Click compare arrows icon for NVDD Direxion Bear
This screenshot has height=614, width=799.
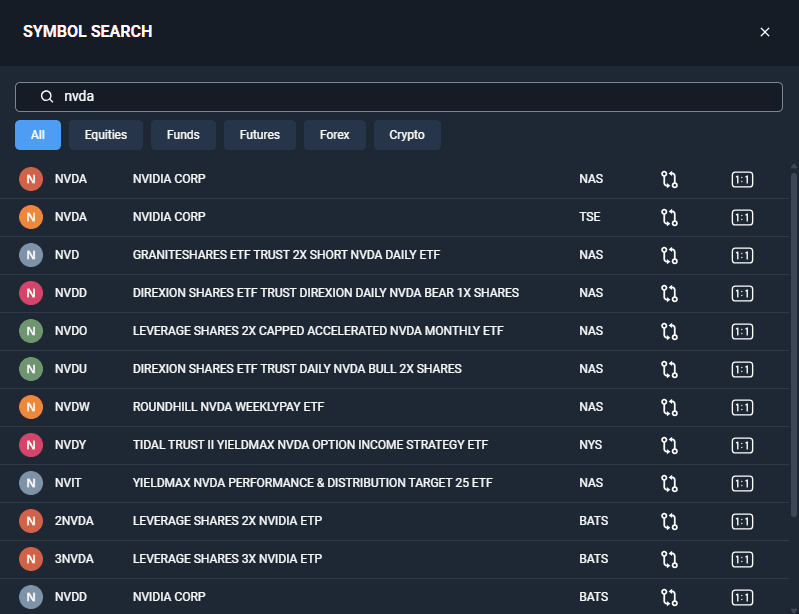(669, 293)
